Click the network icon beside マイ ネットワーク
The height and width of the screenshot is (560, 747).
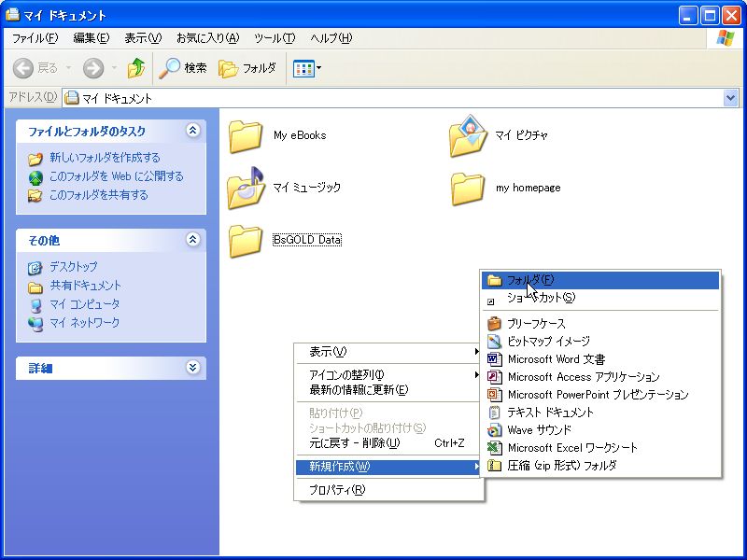point(35,324)
